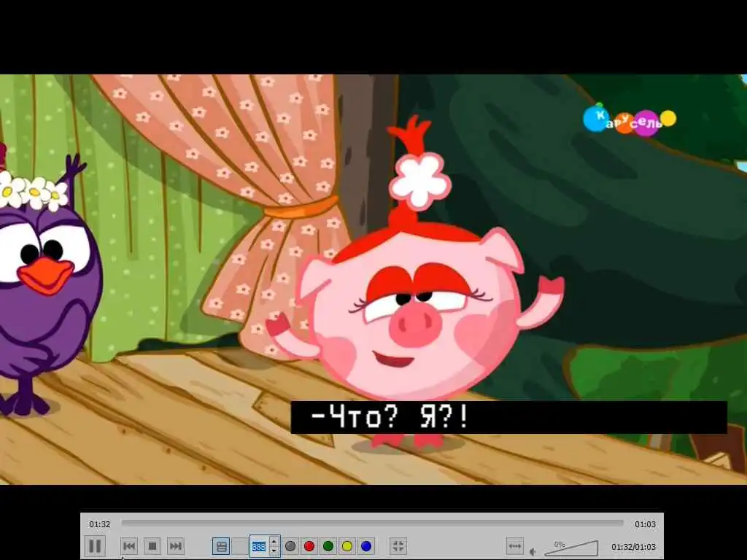Viewport: 747px width, 560px height.
Task: Increase teletext page with up arrow
Action: point(274,542)
